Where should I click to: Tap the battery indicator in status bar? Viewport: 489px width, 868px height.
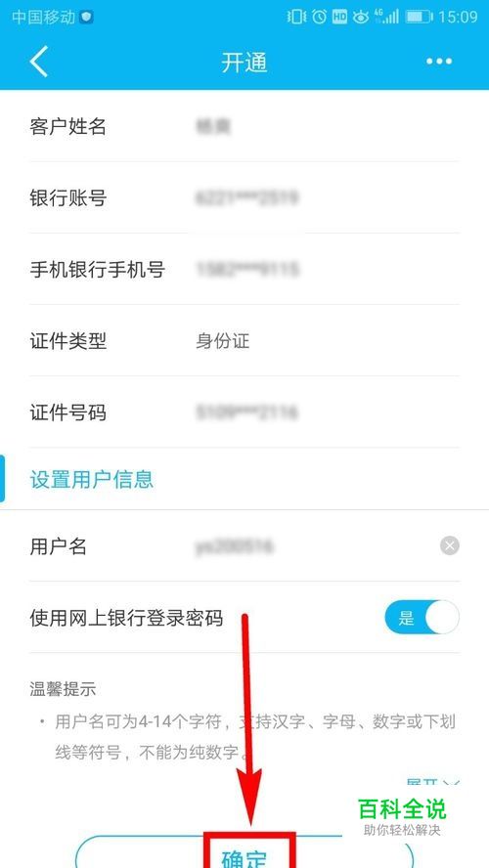pos(419,17)
